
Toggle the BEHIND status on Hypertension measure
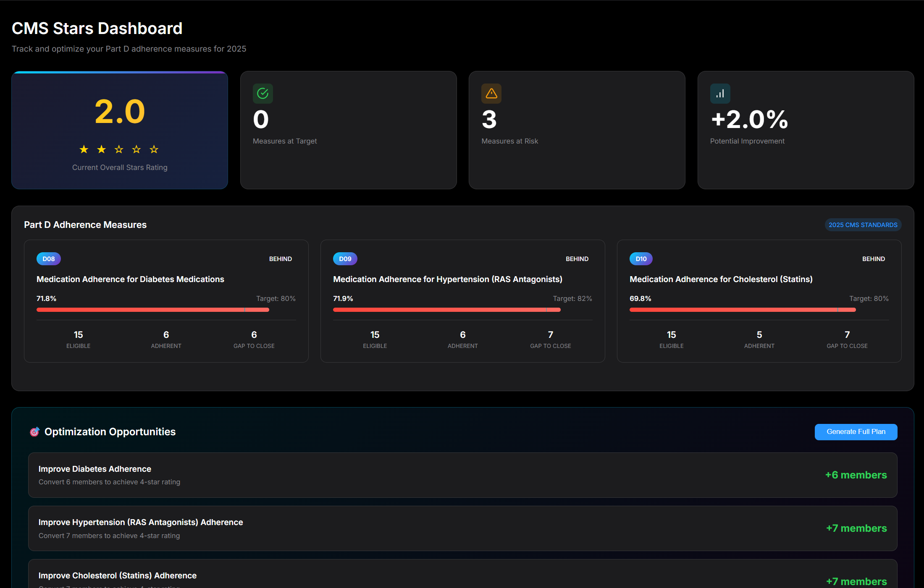pyautogui.click(x=577, y=259)
